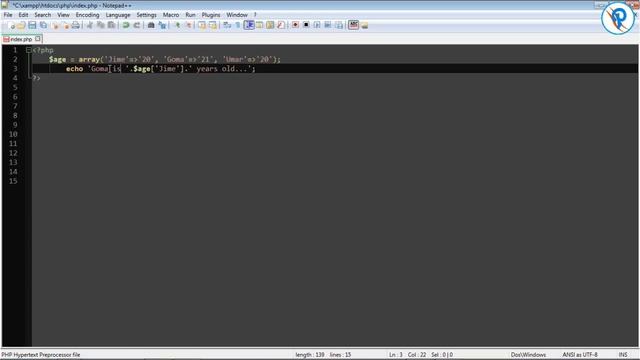The width and height of the screenshot is (640, 360).
Task: Click the word array on line 2
Action: coord(89,60)
